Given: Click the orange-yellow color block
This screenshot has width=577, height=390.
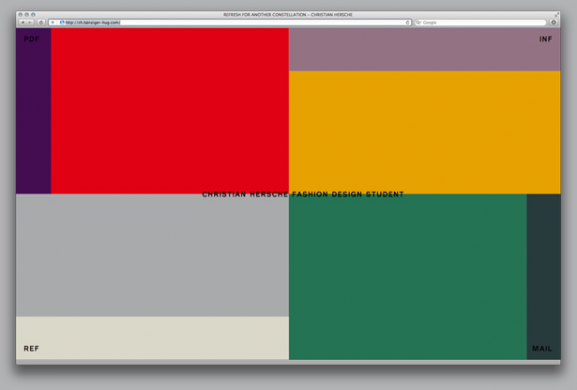Looking at the screenshot, I should (x=425, y=132).
